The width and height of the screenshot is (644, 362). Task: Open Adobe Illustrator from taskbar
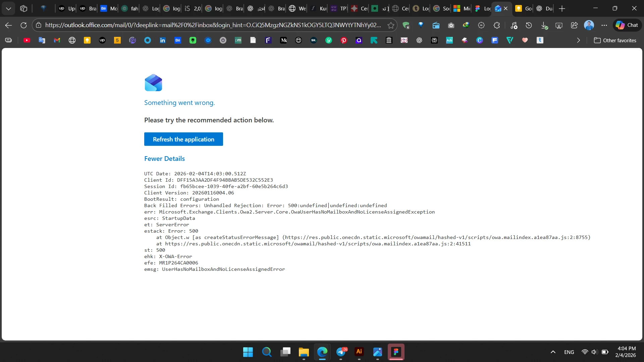coord(359,352)
